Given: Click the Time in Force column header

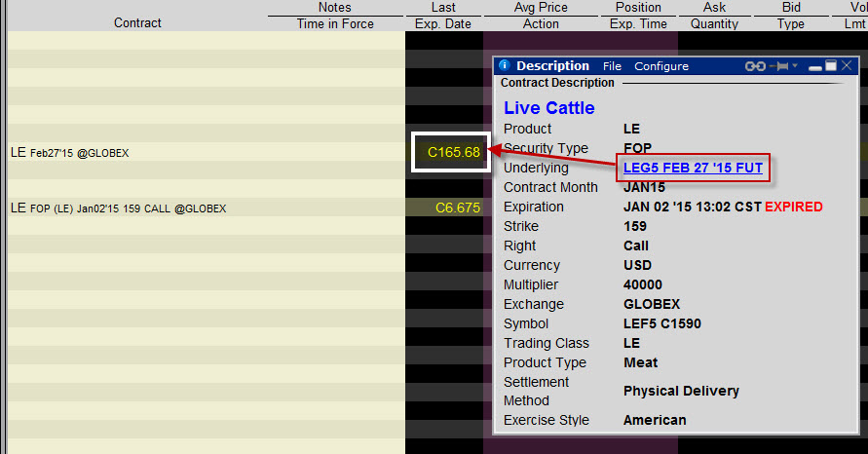Looking at the screenshot, I should tap(335, 23).
